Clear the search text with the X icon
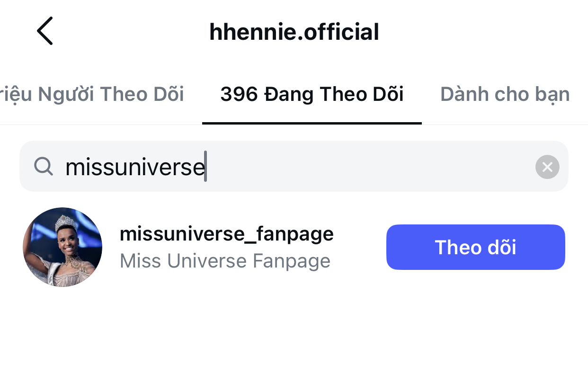 [x=547, y=167]
